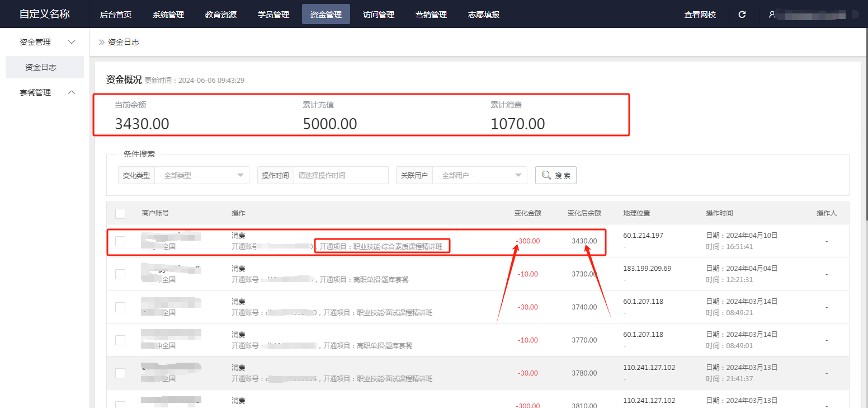868x408 pixels.
Task: Open the 营销管理 menu
Action: 431,15
